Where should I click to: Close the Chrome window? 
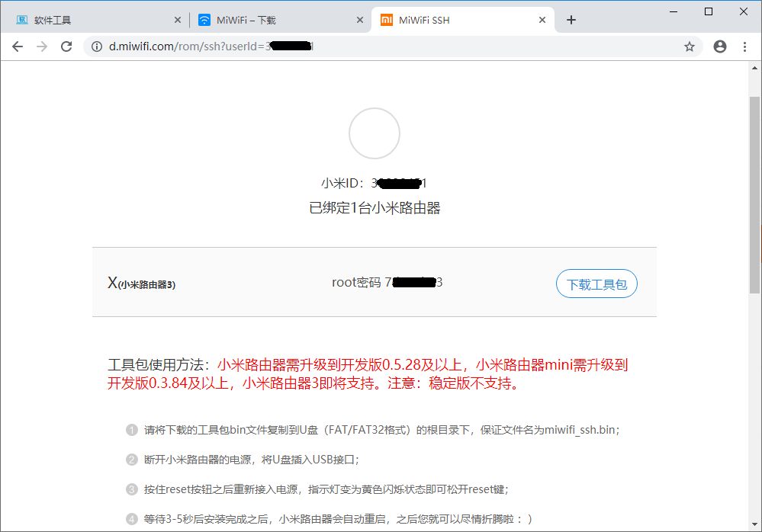(x=744, y=11)
